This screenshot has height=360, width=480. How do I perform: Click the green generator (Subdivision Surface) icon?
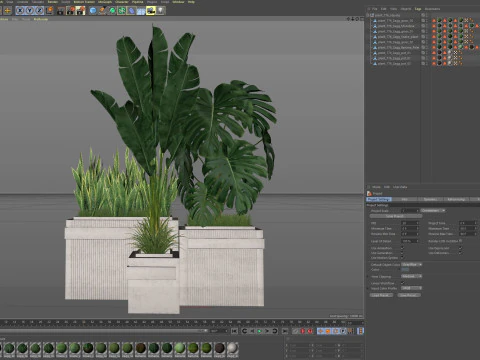click(x=112, y=11)
